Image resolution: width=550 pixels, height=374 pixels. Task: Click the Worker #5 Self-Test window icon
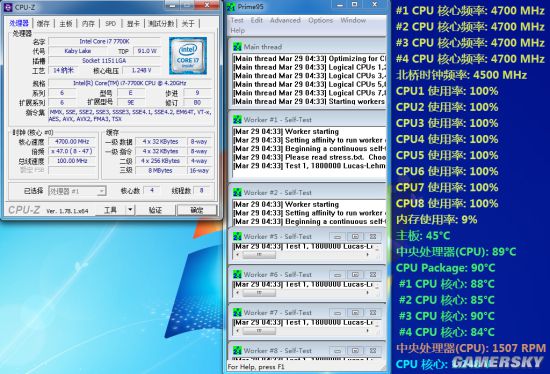click(237, 236)
